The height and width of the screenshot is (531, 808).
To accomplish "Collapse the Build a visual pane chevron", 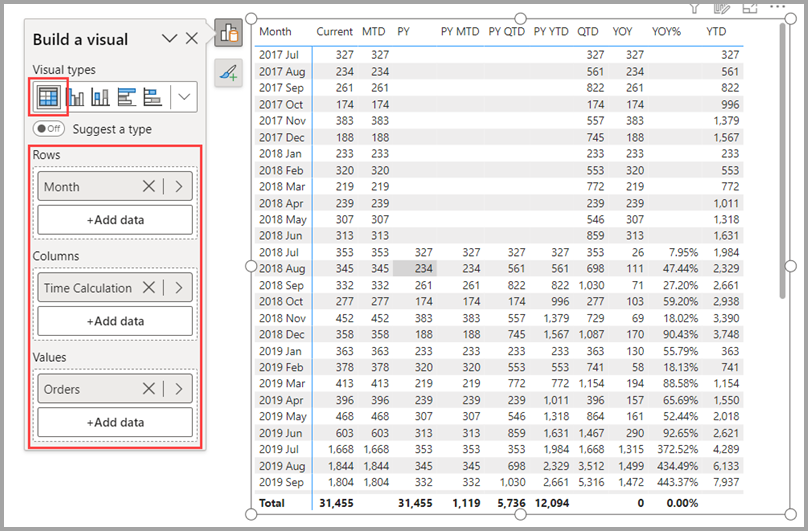I will coord(169,39).
